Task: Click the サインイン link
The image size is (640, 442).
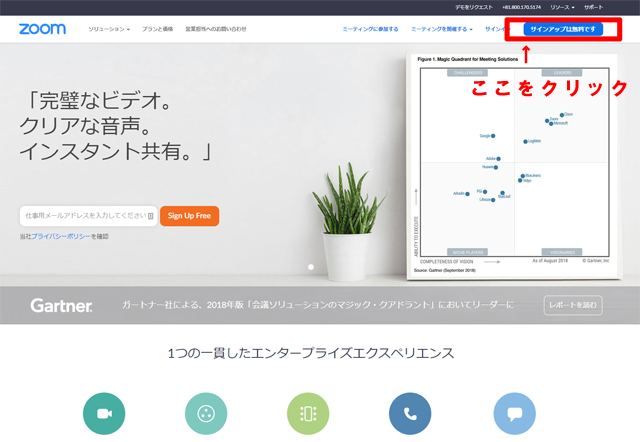Action: pos(496,29)
